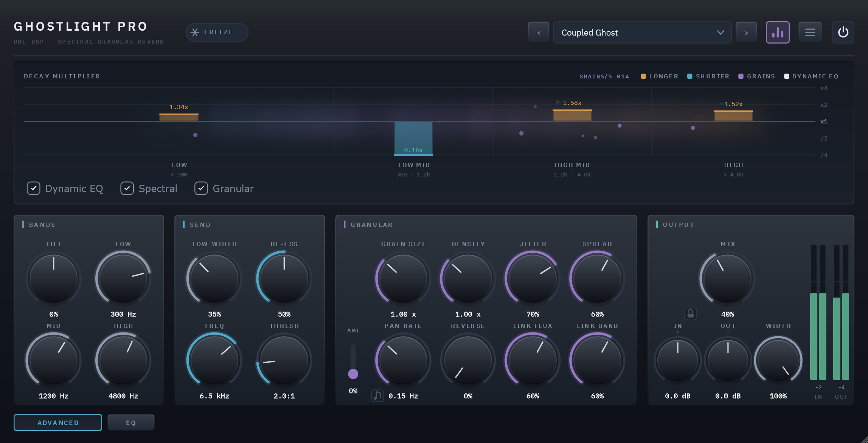The image size is (868, 443).
Task: Click the Density knob
Action: tap(468, 279)
